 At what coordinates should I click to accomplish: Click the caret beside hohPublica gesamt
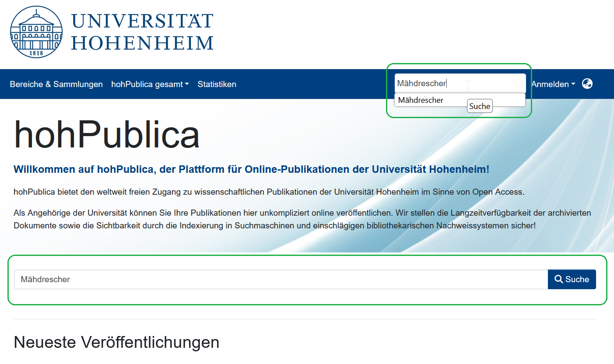tap(187, 84)
